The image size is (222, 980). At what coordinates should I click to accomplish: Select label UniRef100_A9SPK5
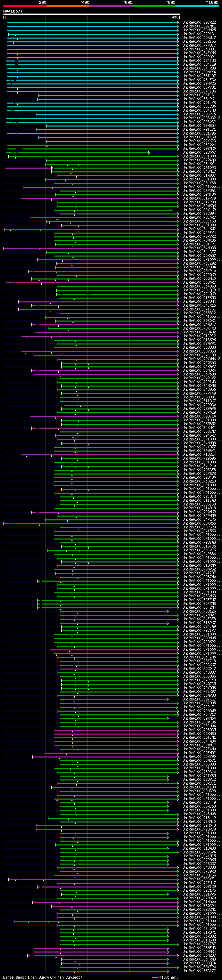(199, 114)
